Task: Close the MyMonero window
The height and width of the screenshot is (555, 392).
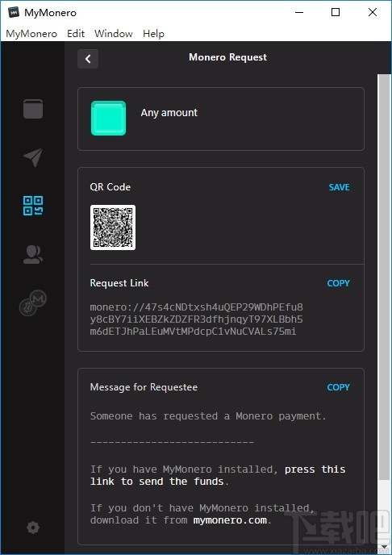Action: point(373,12)
